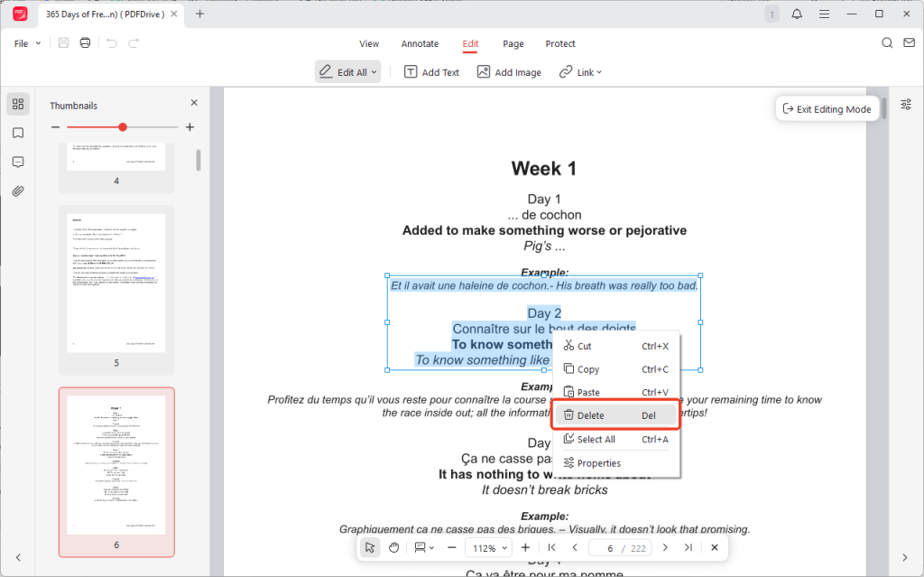Click the thumbnail size slider handle
Viewport: 924px width, 577px height.
coord(123,127)
